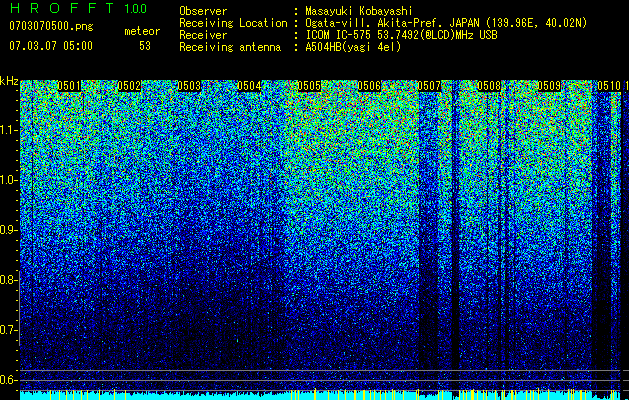Viewport: 629px width, 400px height.
Task: Select the 0502 time marker
Action: point(129,86)
